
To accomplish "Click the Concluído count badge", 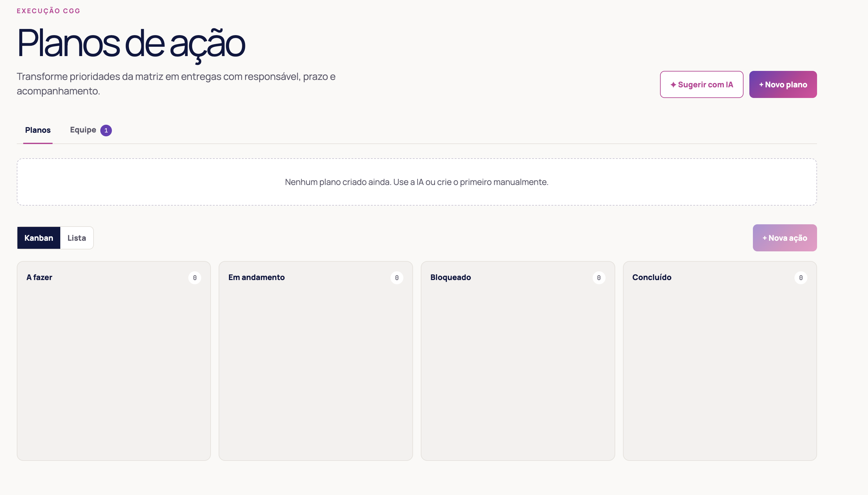I will tap(801, 278).
